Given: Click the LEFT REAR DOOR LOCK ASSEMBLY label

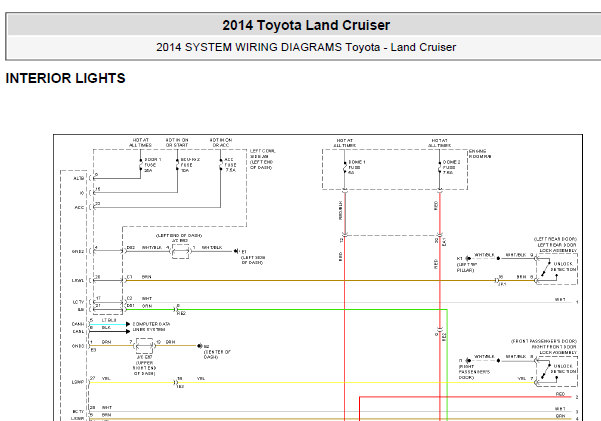Looking at the screenshot, I should click(x=555, y=245).
